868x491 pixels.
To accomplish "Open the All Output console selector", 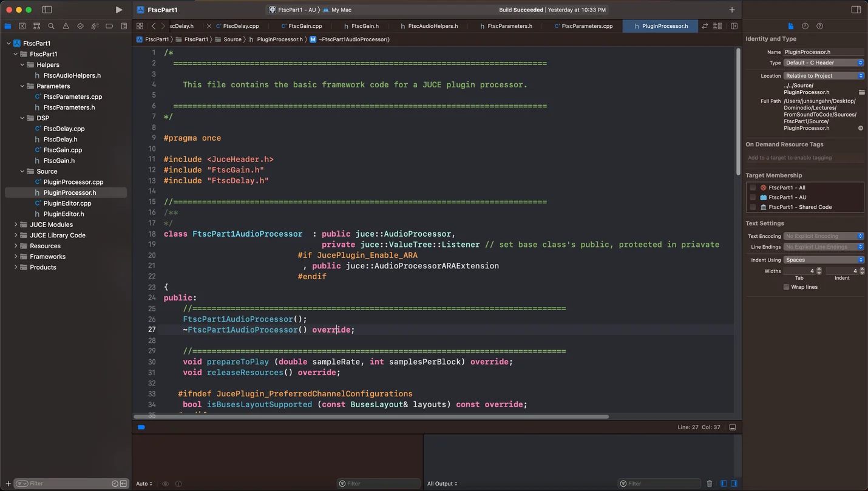I will tap(442, 484).
